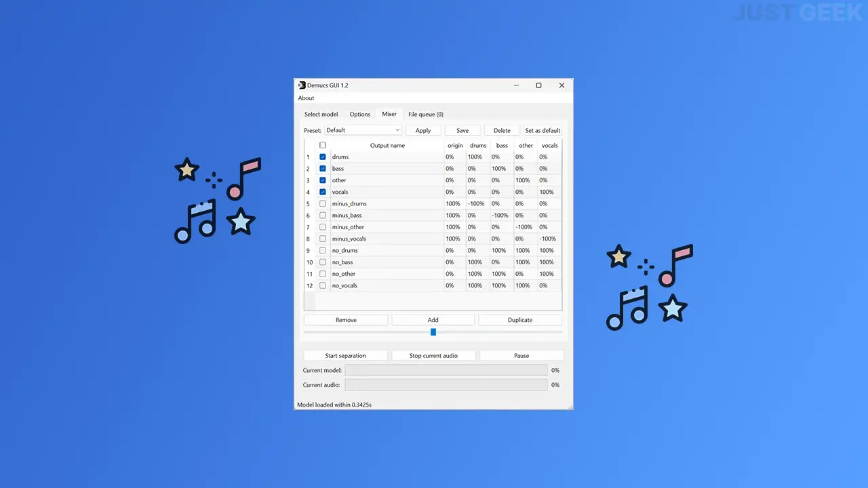Select the minus_vocals output name cell
Screen dimensions: 868x488
click(x=387, y=239)
